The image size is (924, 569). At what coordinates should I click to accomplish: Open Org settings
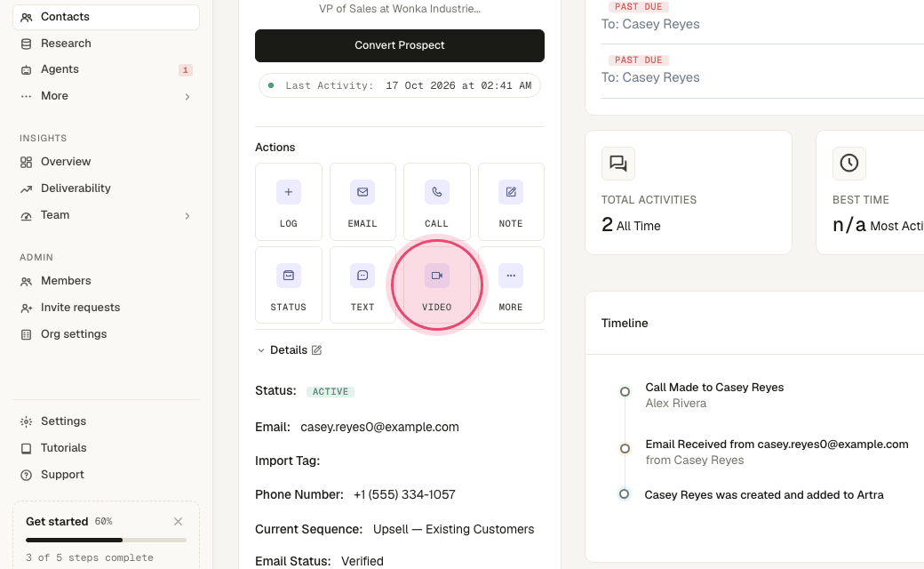tap(106, 334)
